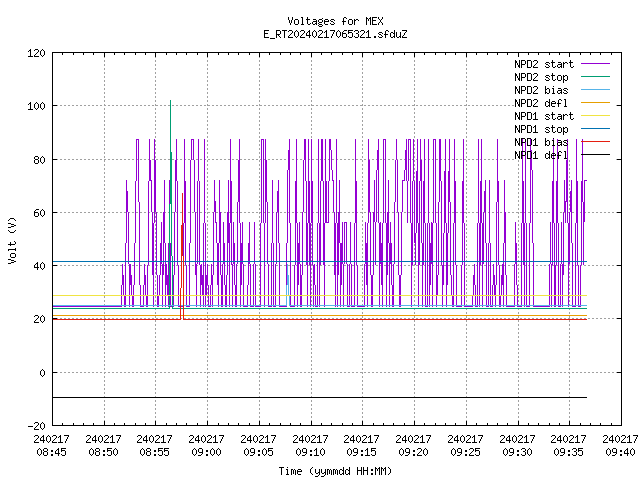The height and width of the screenshot is (480, 640).
Task: Click the x-axis time label 09:35
Action: tap(569, 453)
